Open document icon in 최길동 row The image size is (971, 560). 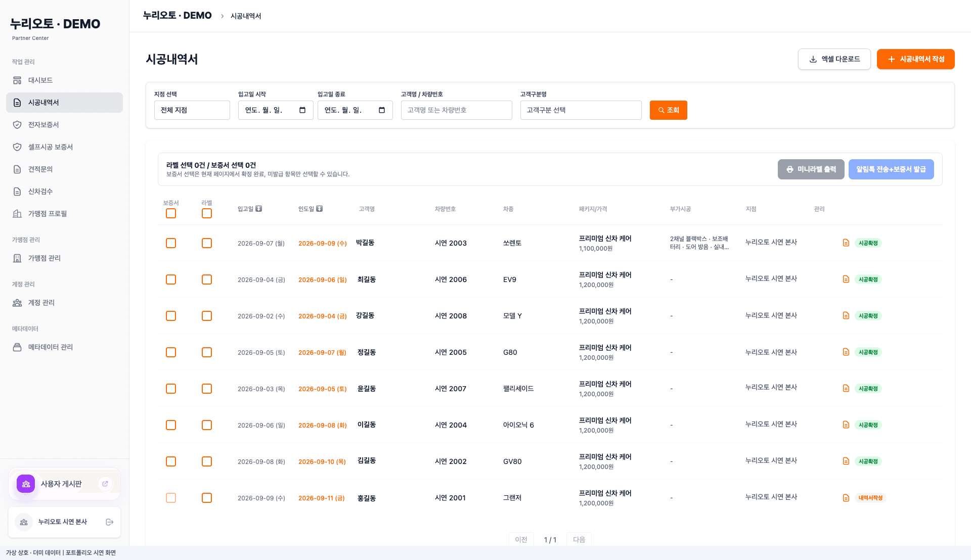[846, 279]
